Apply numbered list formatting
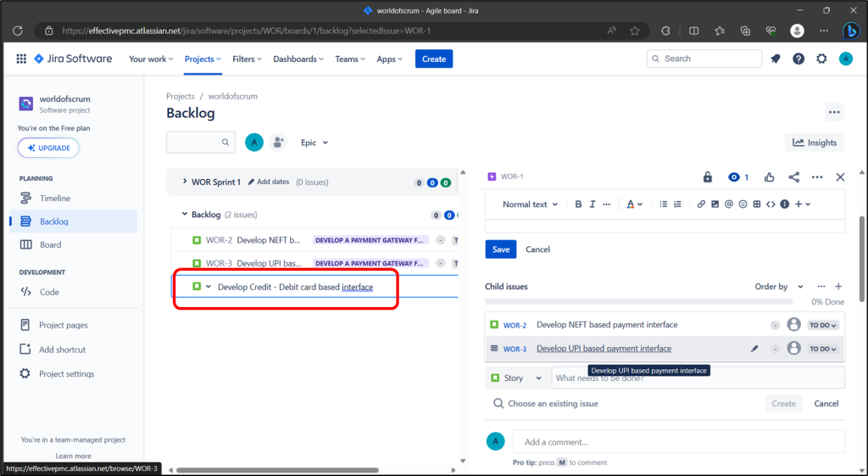The height and width of the screenshot is (476, 868). pos(677,204)
